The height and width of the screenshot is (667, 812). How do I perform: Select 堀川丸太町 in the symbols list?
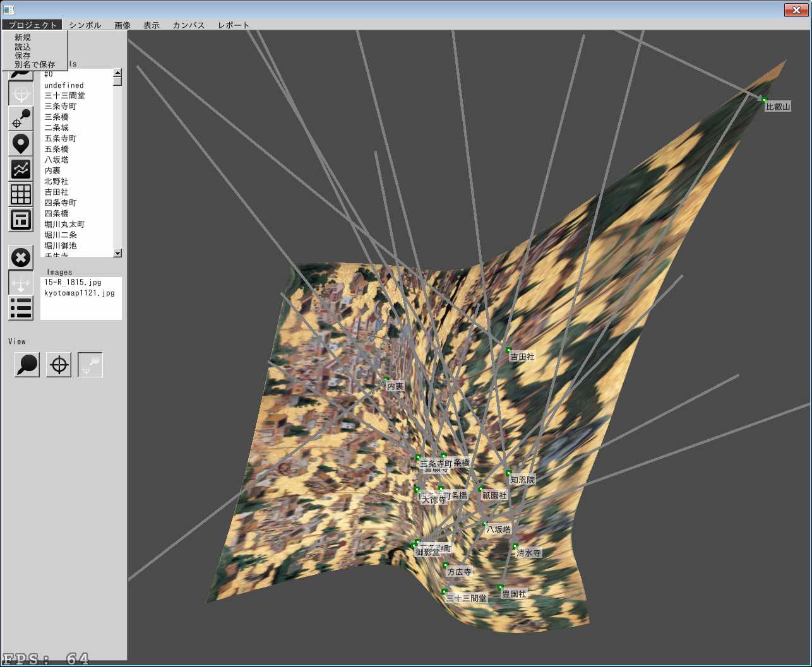point(76,225)
